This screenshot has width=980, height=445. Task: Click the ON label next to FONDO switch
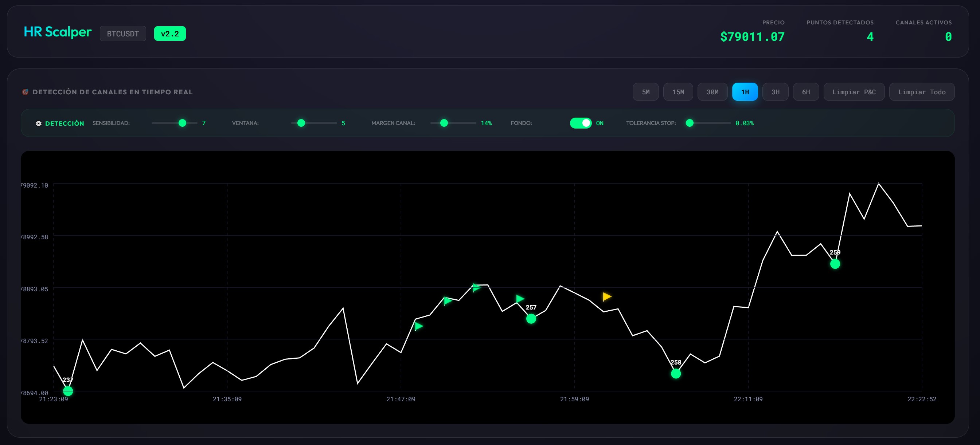[600, 123]
